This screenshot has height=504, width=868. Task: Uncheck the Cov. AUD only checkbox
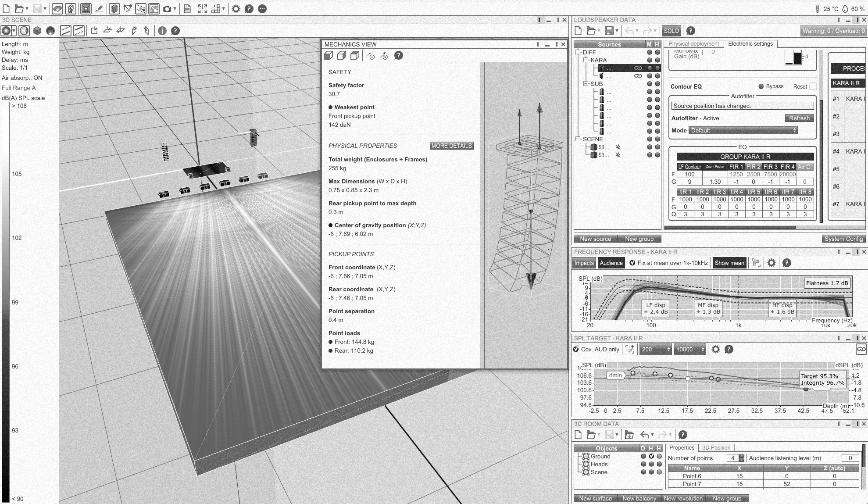(x=576, y=349)
